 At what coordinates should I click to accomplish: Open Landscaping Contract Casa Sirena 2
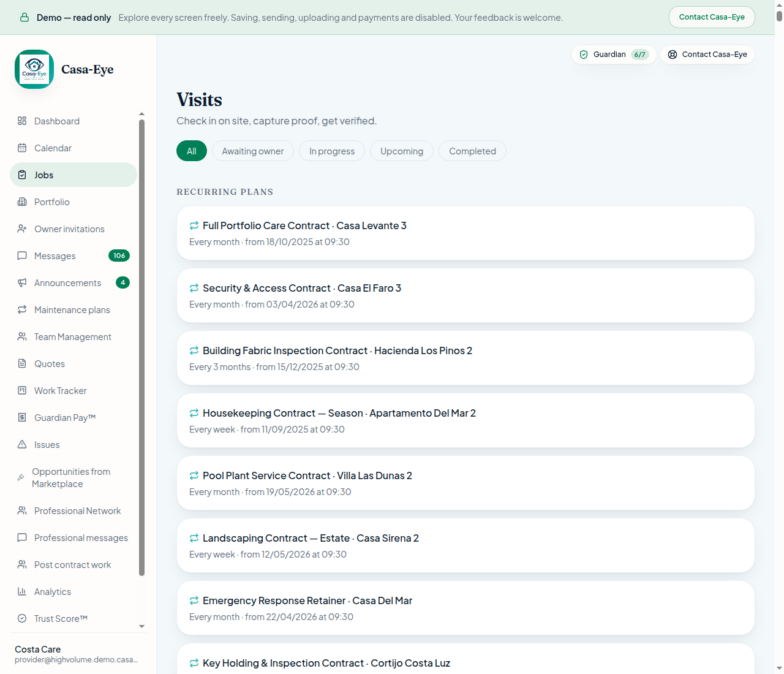[466, 545]
